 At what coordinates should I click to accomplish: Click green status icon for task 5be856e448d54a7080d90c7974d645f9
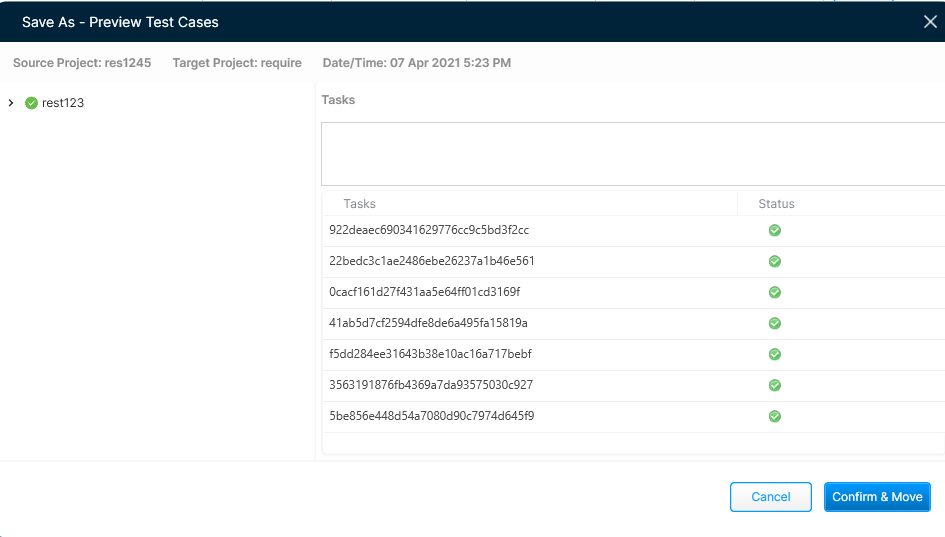click(774, 416)
